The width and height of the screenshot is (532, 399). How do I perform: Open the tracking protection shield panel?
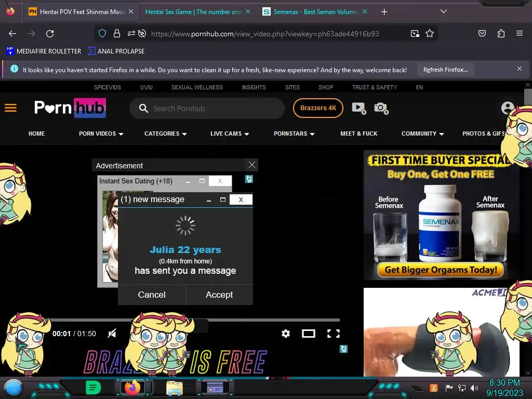(102, 33)
